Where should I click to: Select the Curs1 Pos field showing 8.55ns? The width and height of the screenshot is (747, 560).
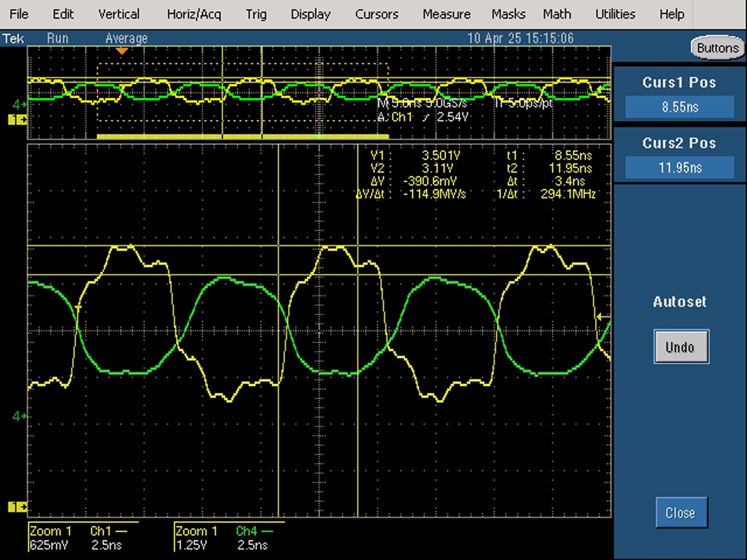point(680,107)
